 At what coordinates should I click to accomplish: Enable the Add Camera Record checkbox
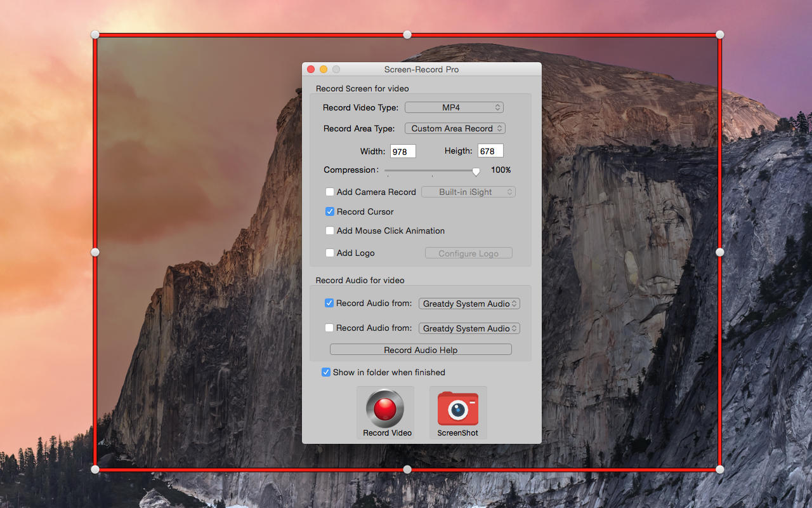coord(330,192)
